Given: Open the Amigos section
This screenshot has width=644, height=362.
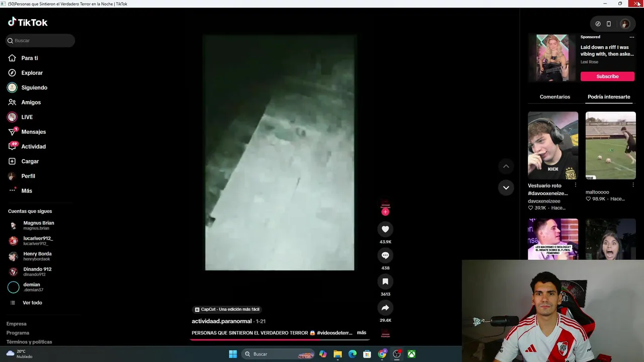Looking at the screenshot, I should [24, 102].
